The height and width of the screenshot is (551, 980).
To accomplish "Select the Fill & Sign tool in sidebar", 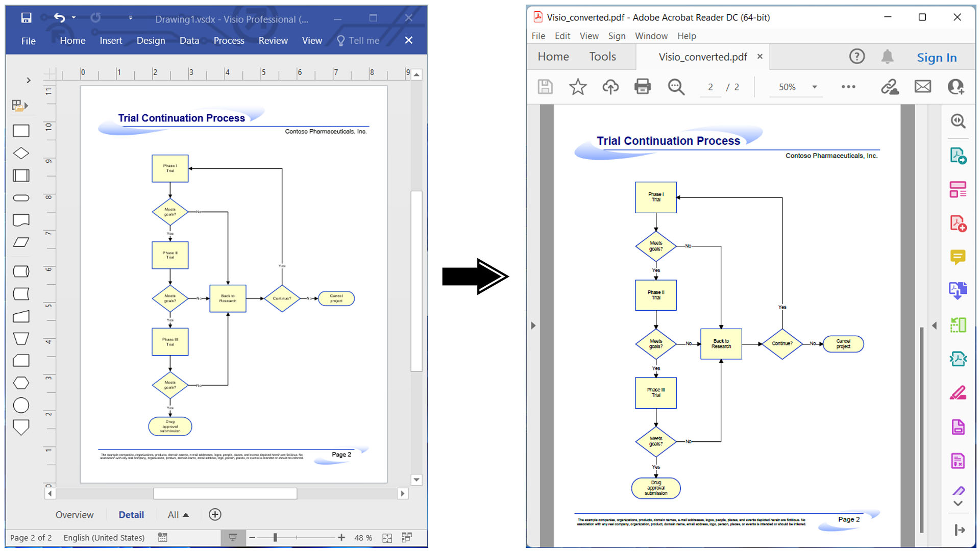I will point(959,392).
